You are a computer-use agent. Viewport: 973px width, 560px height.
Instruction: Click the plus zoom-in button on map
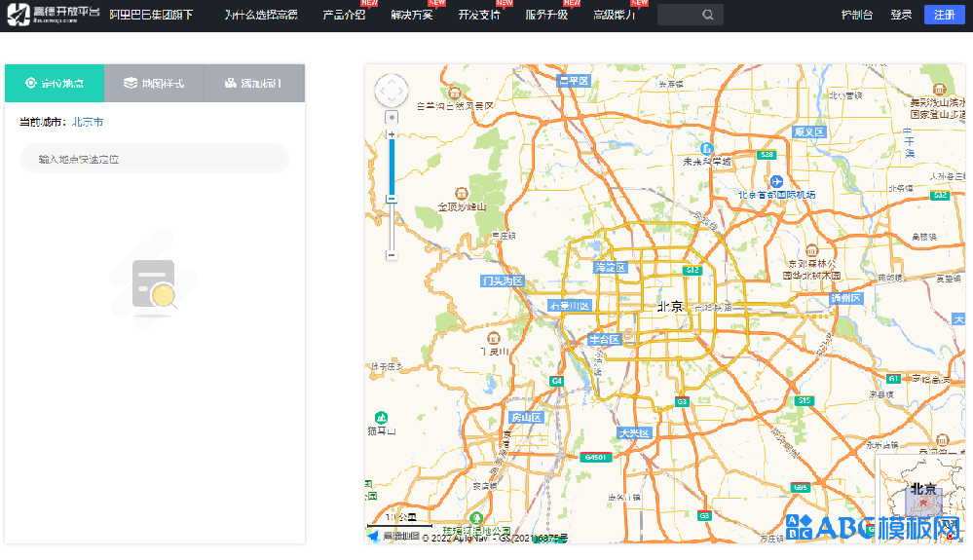click(x=392, y=134)
